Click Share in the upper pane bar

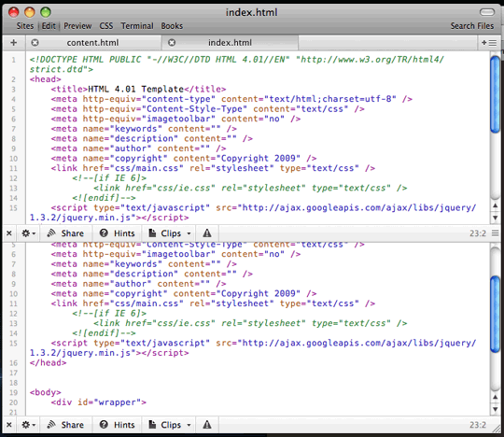click(x=65, y=233)
